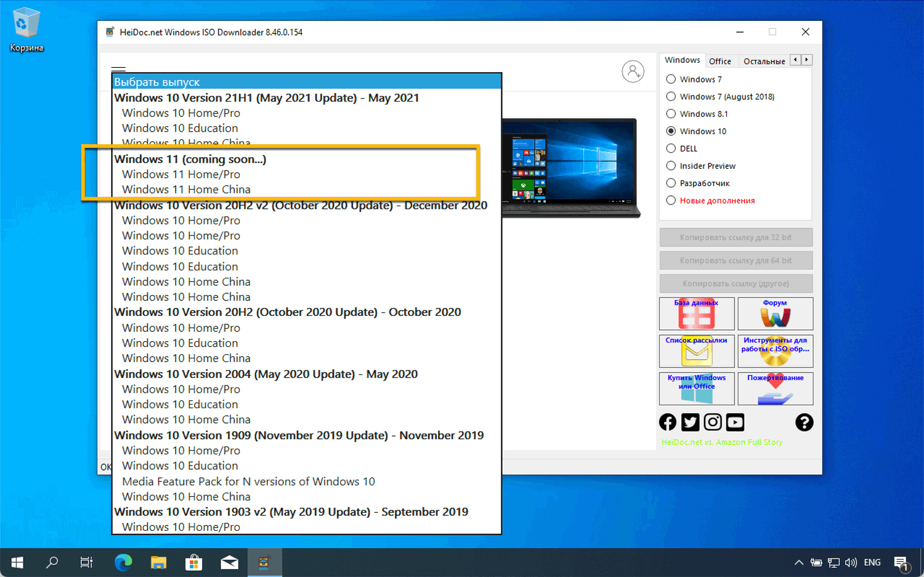Open the Facebook icon
Image resolution: width=924 pixels, height=577 pixels.
[667, 422]
